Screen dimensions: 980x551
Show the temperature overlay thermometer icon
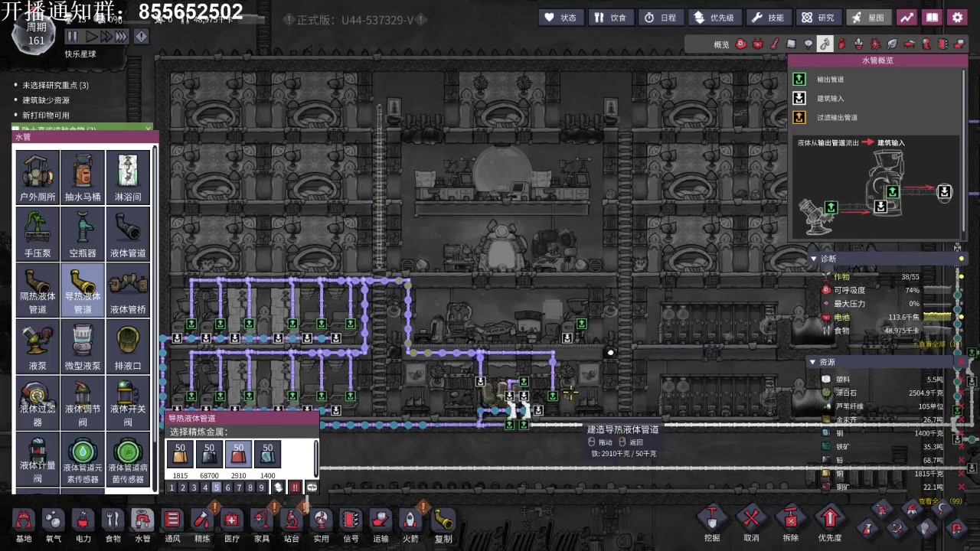tap(774, 44)
